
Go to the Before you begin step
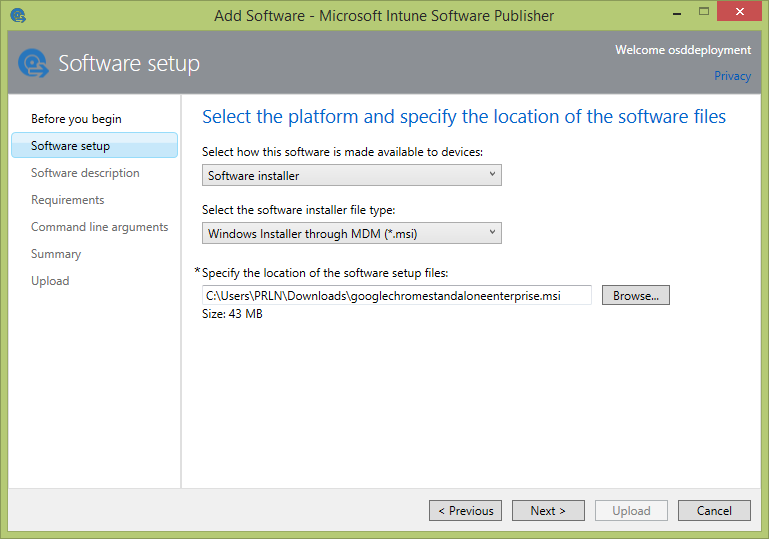tap(76, 119)
